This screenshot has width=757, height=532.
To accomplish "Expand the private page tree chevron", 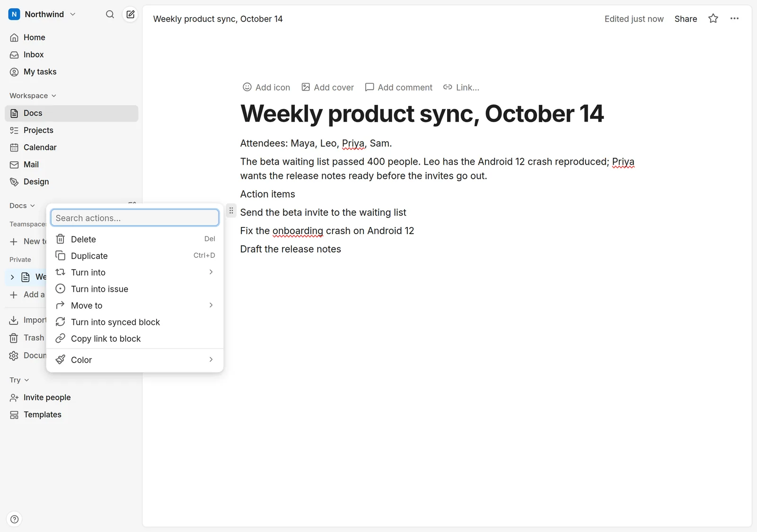I will click(x=12, y=277).
